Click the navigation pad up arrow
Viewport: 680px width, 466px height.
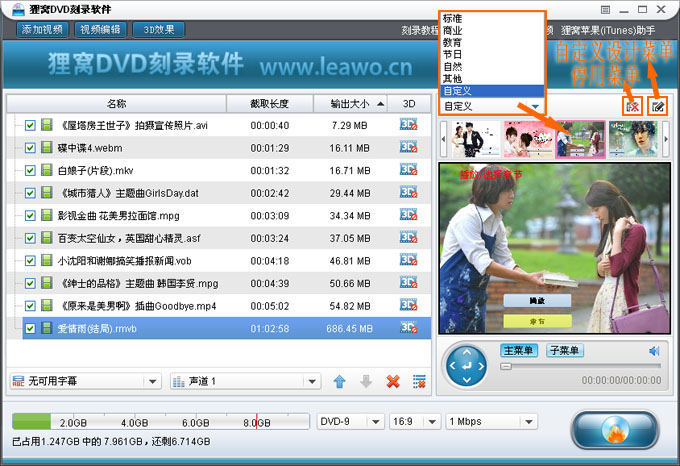pos(467,352)
